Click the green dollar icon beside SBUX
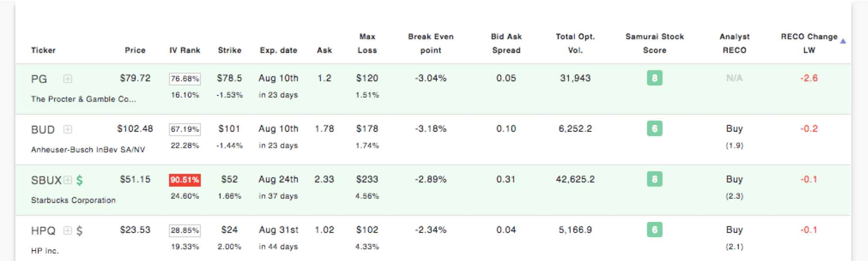 79,180
